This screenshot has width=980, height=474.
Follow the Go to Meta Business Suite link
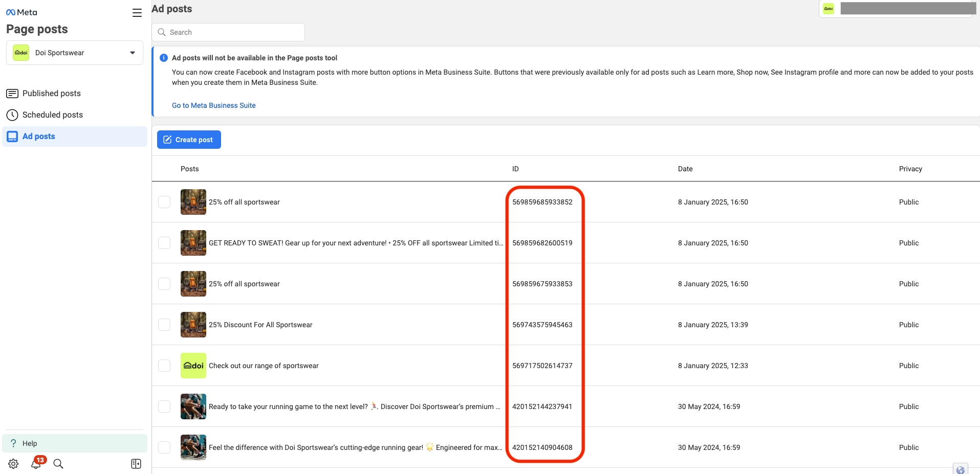click(213, 105)
